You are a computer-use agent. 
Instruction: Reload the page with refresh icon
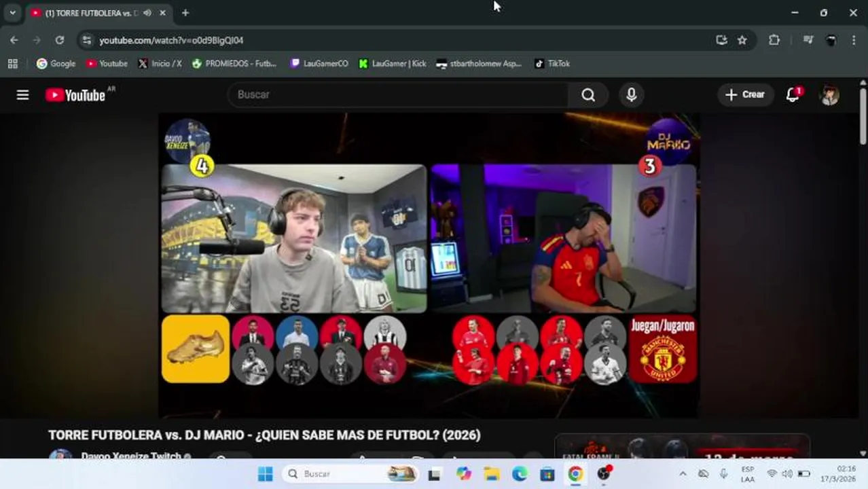click(x=60, y=40)
